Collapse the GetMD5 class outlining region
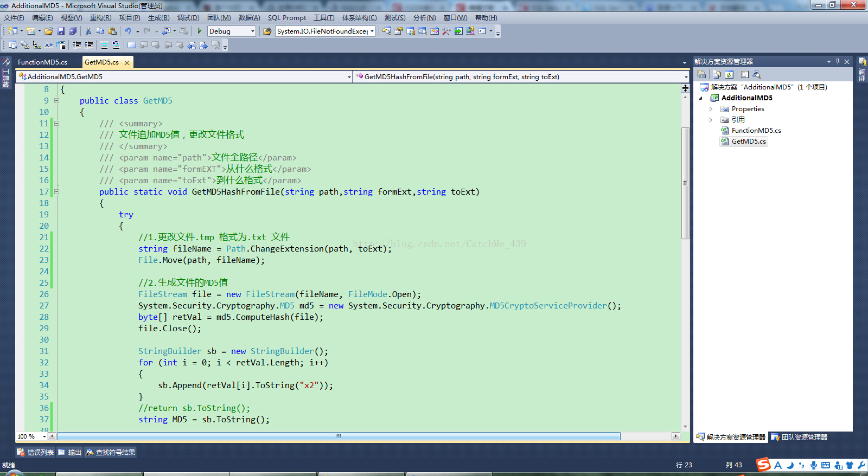868x476 pixels. pos(56,100)
